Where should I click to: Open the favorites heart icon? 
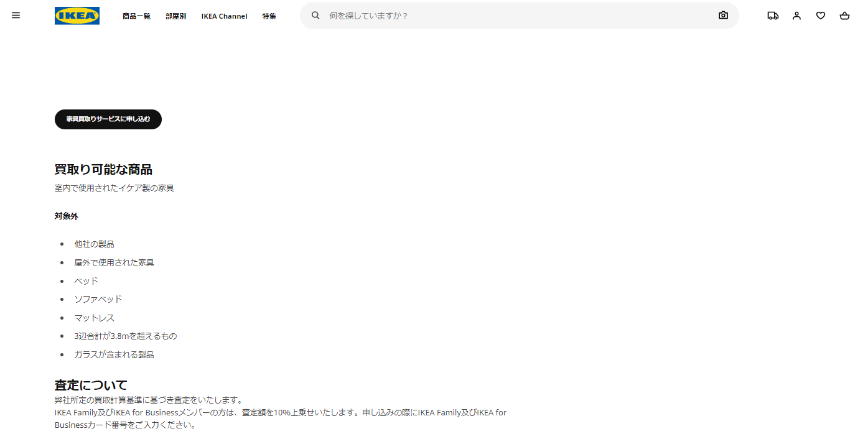[x=821, y=16]
